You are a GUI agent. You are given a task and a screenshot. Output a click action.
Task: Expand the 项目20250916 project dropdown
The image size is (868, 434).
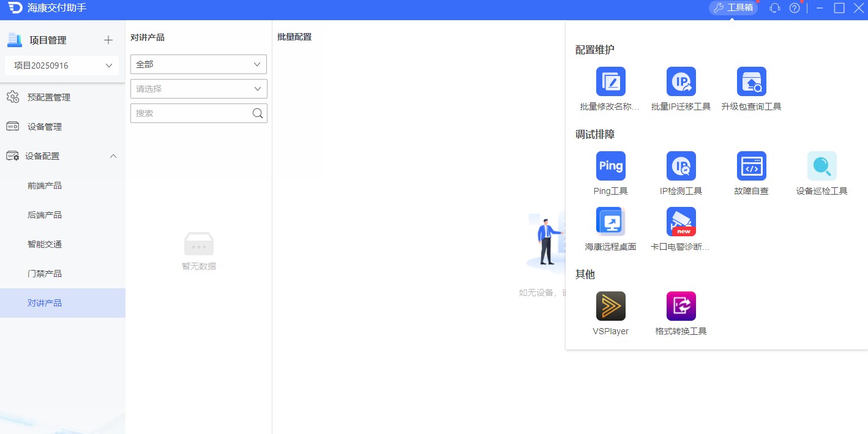point(61,65)
